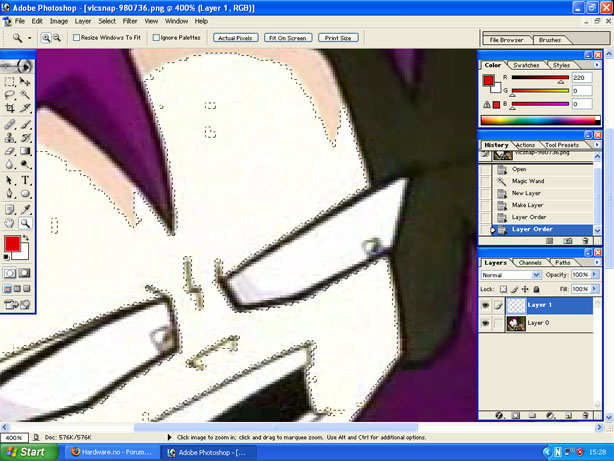Open Color panel flyout menu arrow
Image resolution: width=614 pixels, height=461 pixels.
597,65
